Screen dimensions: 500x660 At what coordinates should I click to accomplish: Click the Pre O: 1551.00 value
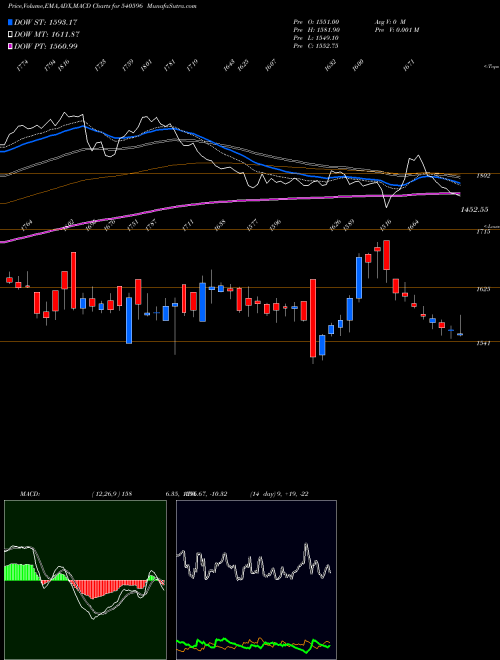tap(316, 22)
